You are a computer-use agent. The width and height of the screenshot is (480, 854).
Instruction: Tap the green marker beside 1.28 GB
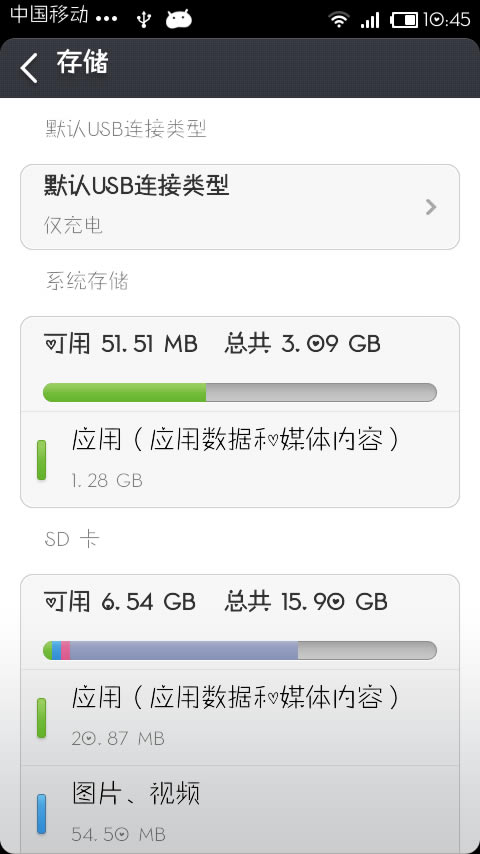click(x=41, y=460)
